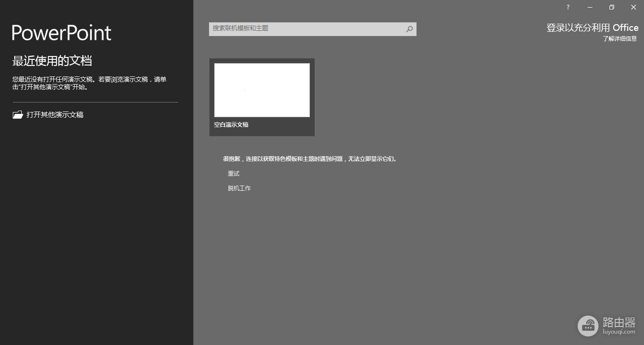The height and width of the screenshot is (345, 644).
Task: Minimize the PowerPoint window
Action: pos(590,7)
